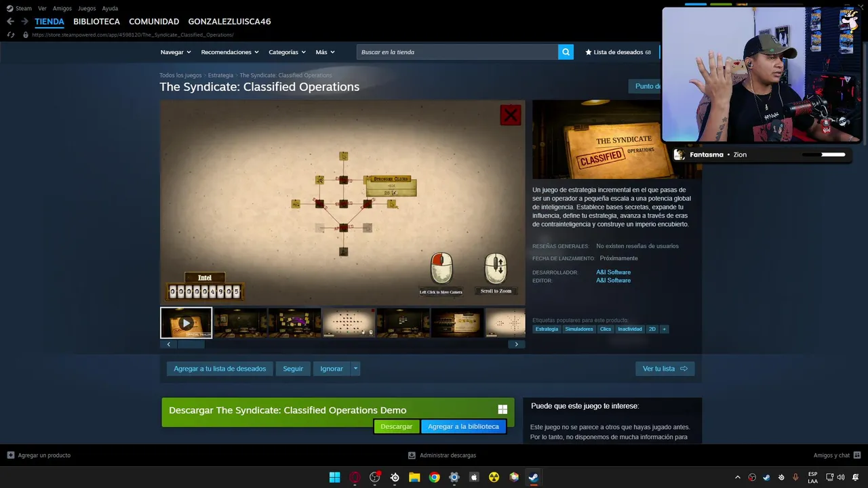
Task: Click the Inactividad tag
Action: pos(630,329)
